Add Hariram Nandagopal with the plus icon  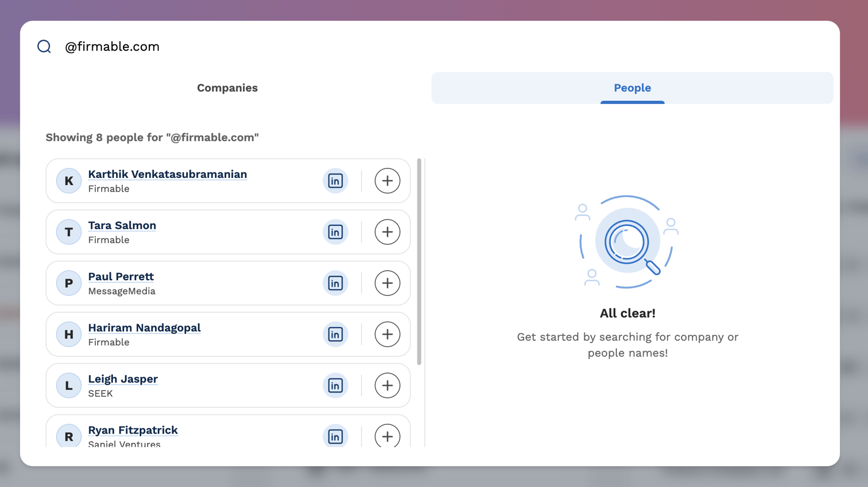click(387, 334)
